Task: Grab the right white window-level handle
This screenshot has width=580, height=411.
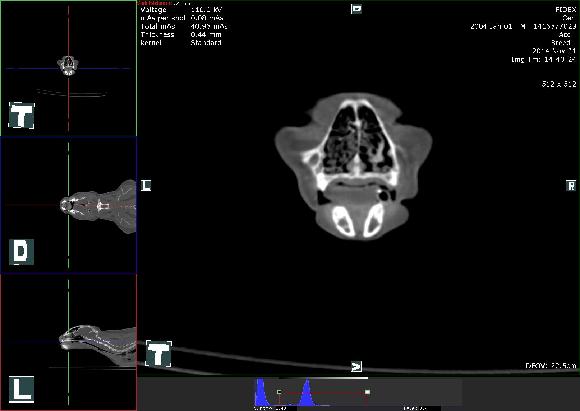Action: pyautogui.click(x=367, y=392)
